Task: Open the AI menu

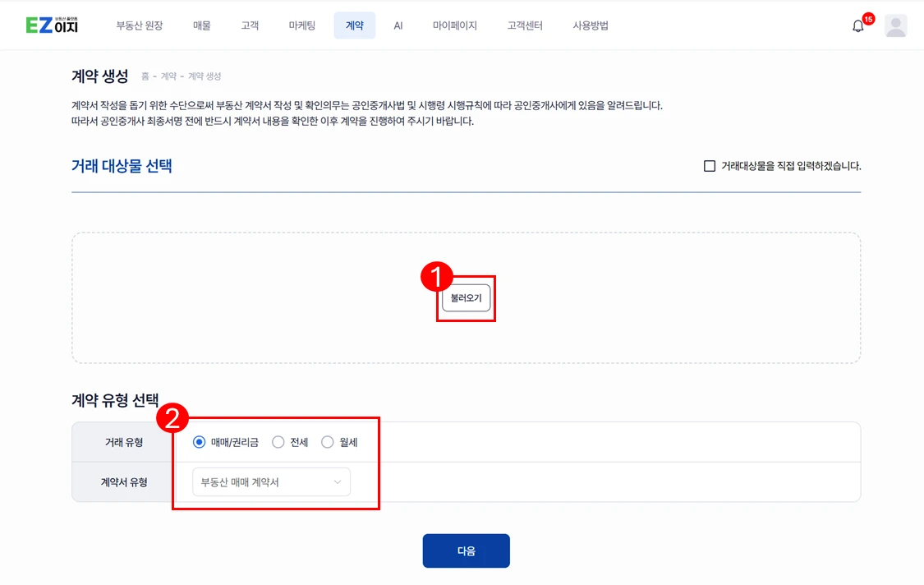Action: pos(398,25)
